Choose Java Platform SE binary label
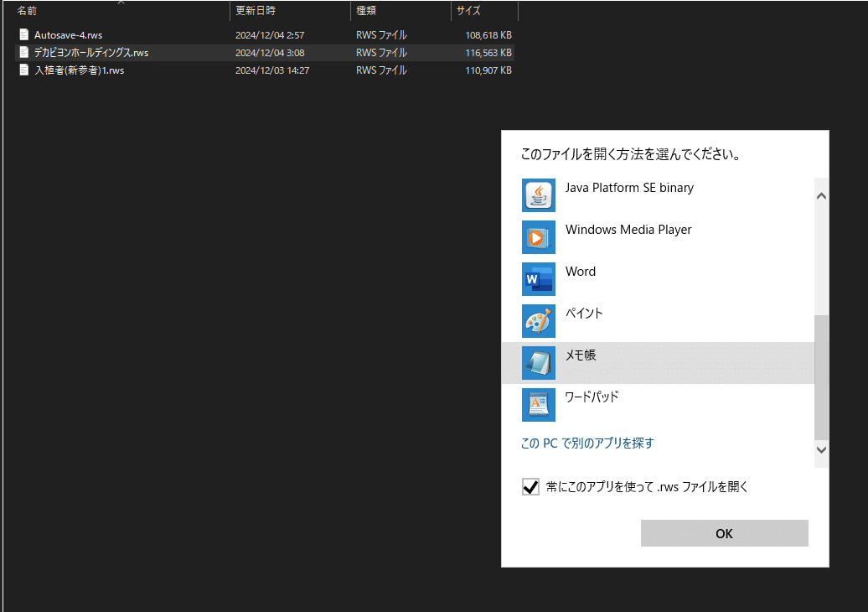Image resolution: width=868 pixels, height=612 pixels. tap(629, 188)
